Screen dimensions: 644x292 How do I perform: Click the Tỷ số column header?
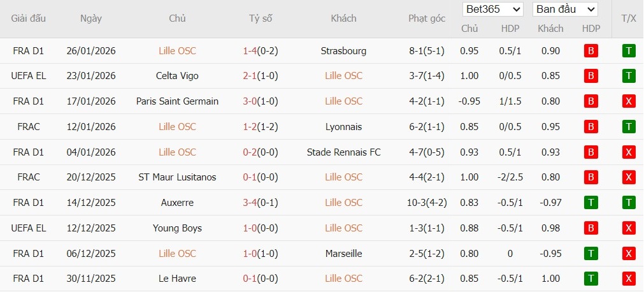click(x=261, y=18)
